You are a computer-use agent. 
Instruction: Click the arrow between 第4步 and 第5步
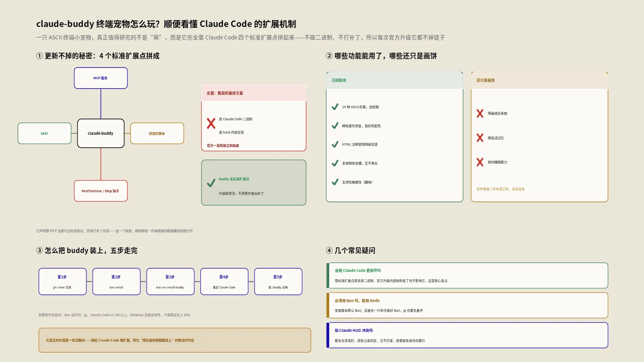coord(251,282)
